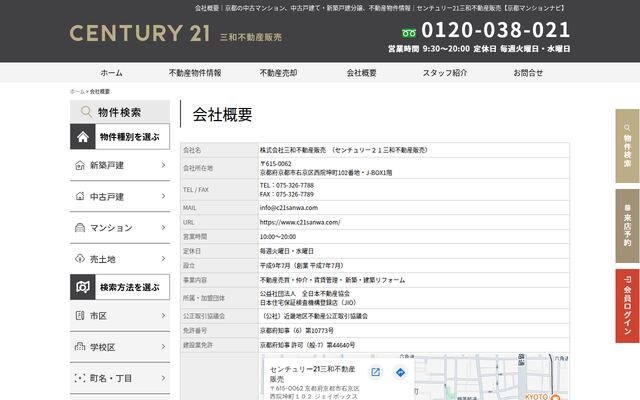Click the 会社所在地 row label

198,168
